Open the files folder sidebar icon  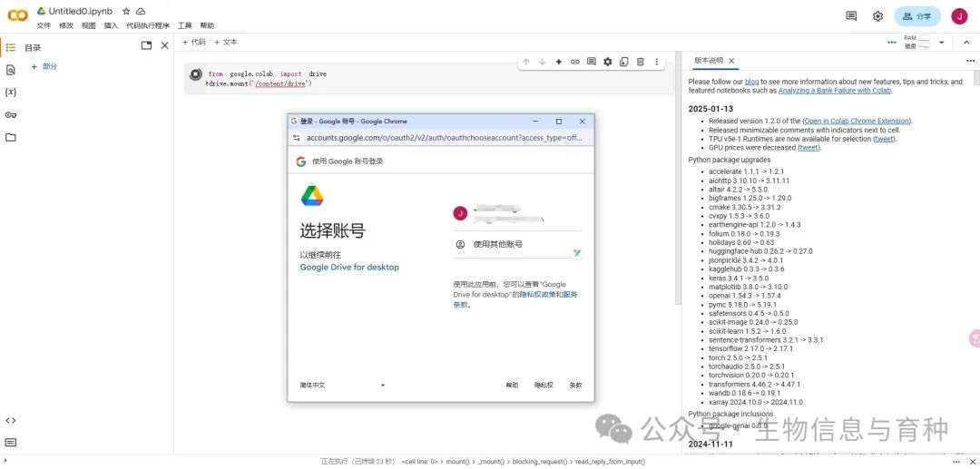pos(11,137)
